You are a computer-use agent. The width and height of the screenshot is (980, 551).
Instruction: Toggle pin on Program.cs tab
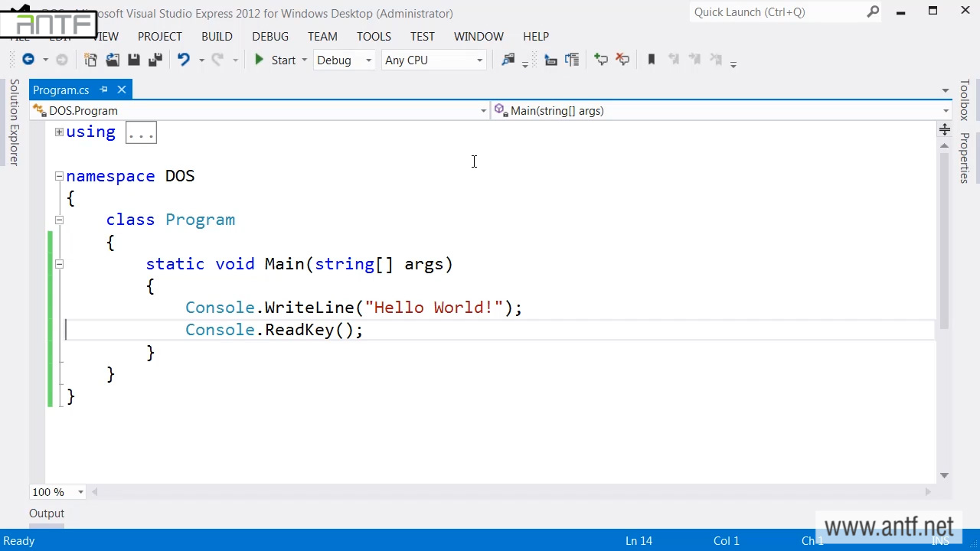pyautogui.click(x=104, y=90)
